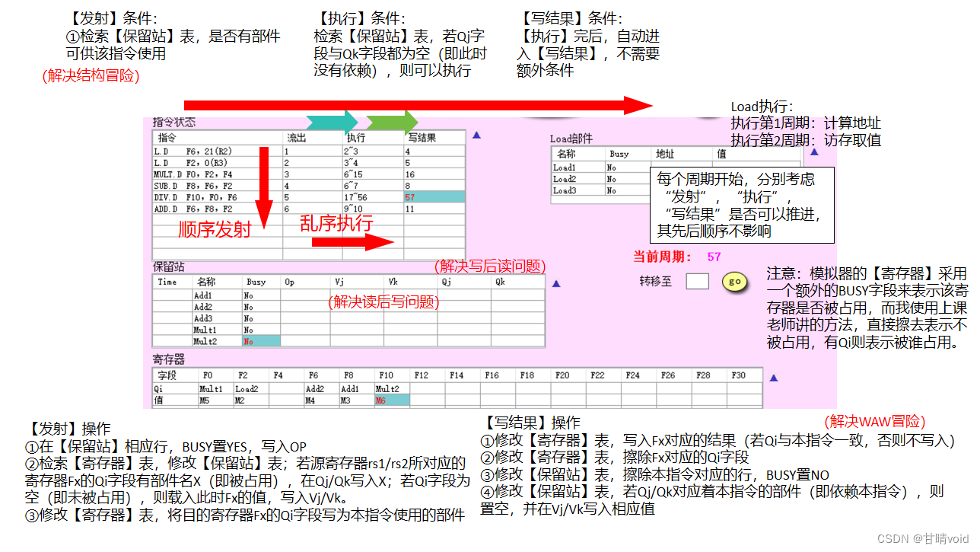Click the long red arrow spanning the top
Screen dimensions: 980x552
point(418,104)
